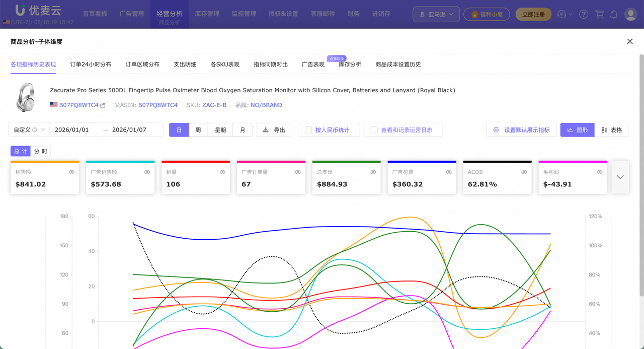Open the help question mark icon
Screen dimensions: 644x349
pos(584,15)
